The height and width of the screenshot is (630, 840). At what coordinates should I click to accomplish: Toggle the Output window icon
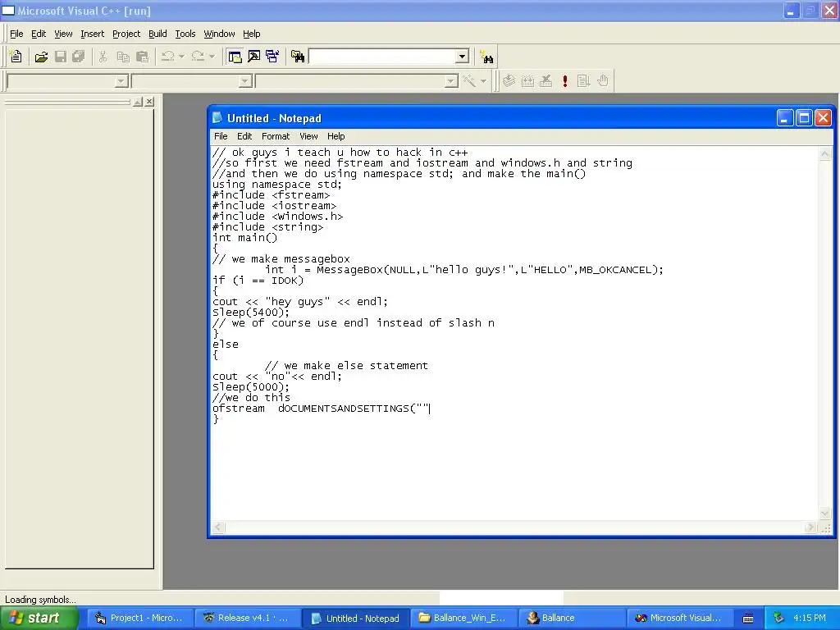(254, 57)
